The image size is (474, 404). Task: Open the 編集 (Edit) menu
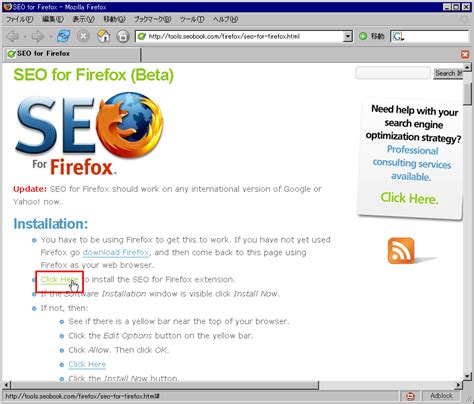click(53, 19)
